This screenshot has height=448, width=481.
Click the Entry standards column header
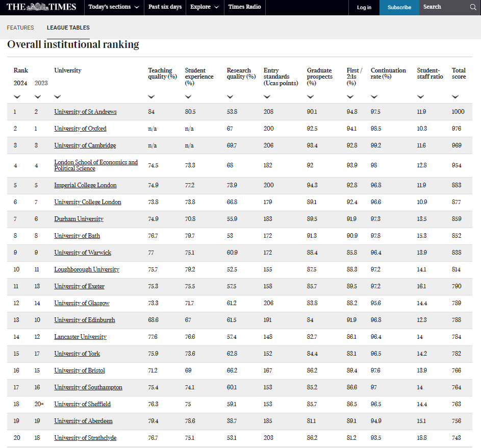tap(281, 77)
